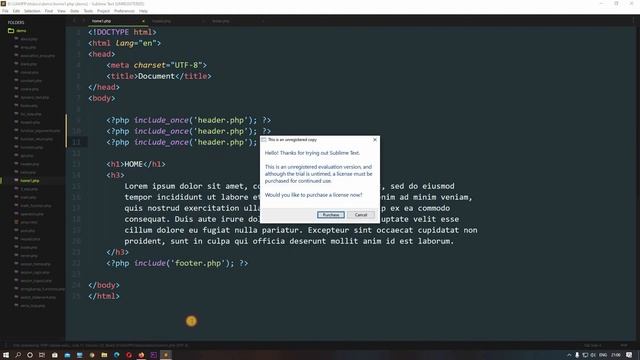Open the Windows Start menu
640x360 pixels.
[x=6, y=355]
